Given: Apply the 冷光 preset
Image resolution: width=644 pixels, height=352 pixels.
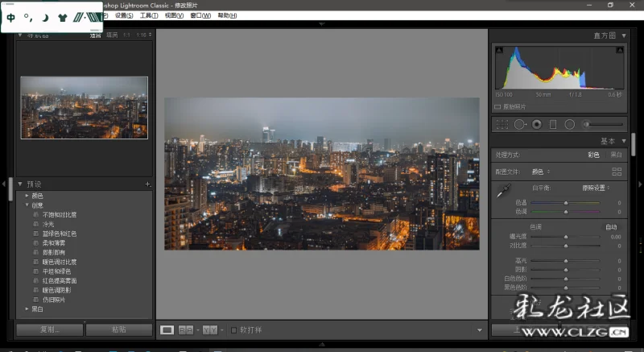Looking at the screenshot, I should coord(48,224).
